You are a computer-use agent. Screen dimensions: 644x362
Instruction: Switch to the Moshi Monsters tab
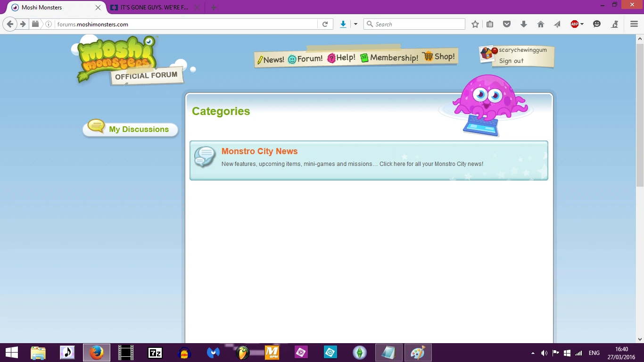tap(56, 8)
